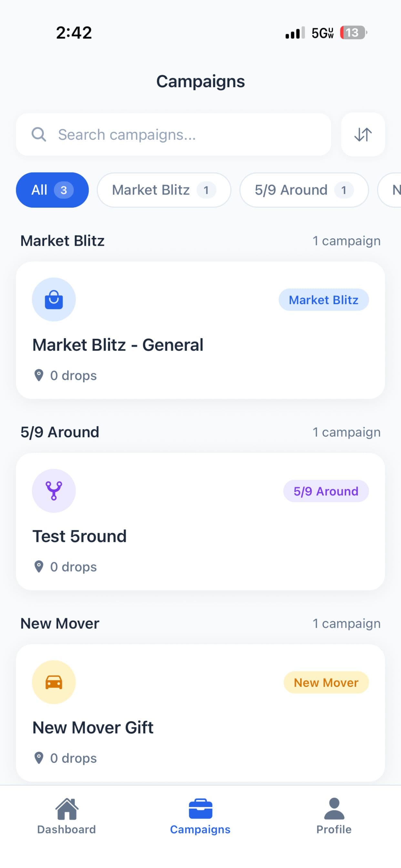Tap the purple slingshot icon on Test 5round card

pos(54,491)
